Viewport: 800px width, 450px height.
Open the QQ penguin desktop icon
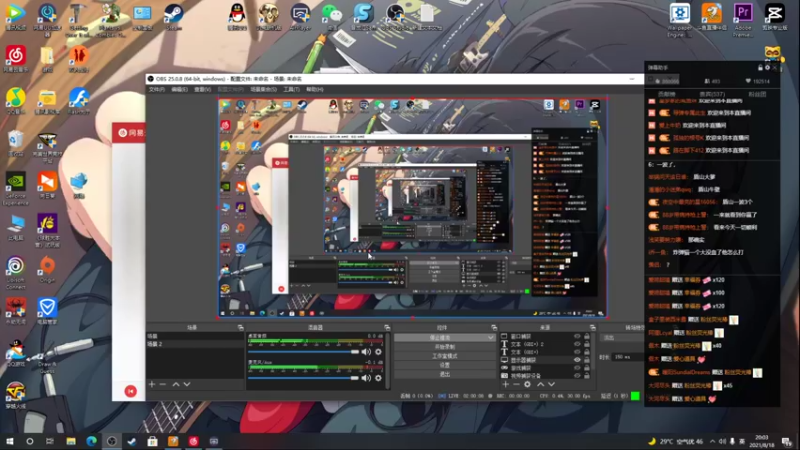click(237, 17)
